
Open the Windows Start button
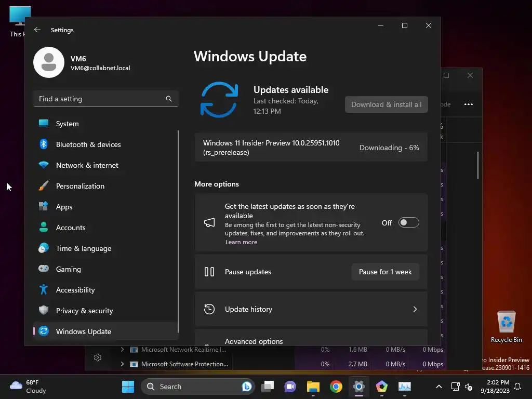click(128, 387)
